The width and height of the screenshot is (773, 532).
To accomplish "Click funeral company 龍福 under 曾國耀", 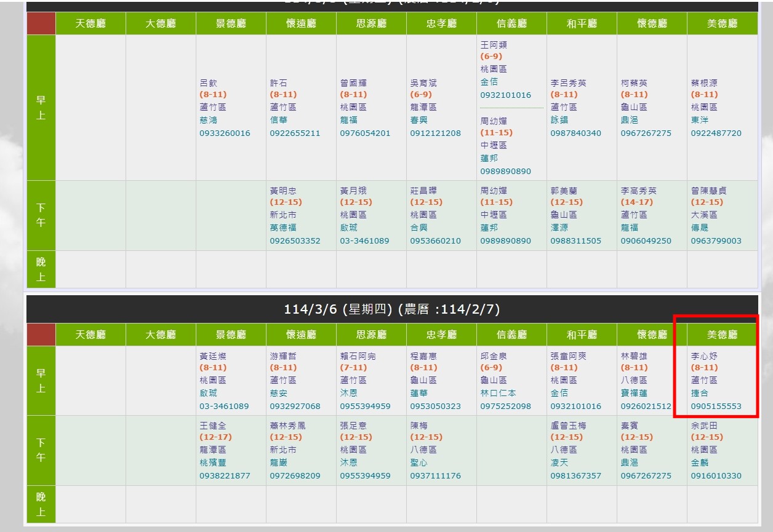I will (x=348, y=120).
